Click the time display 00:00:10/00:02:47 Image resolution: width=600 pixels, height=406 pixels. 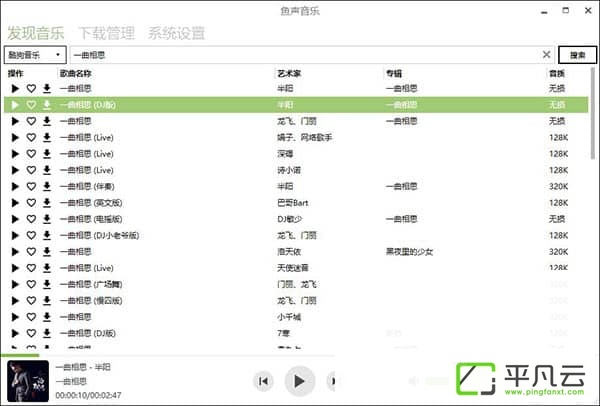[x=88, y=395]
